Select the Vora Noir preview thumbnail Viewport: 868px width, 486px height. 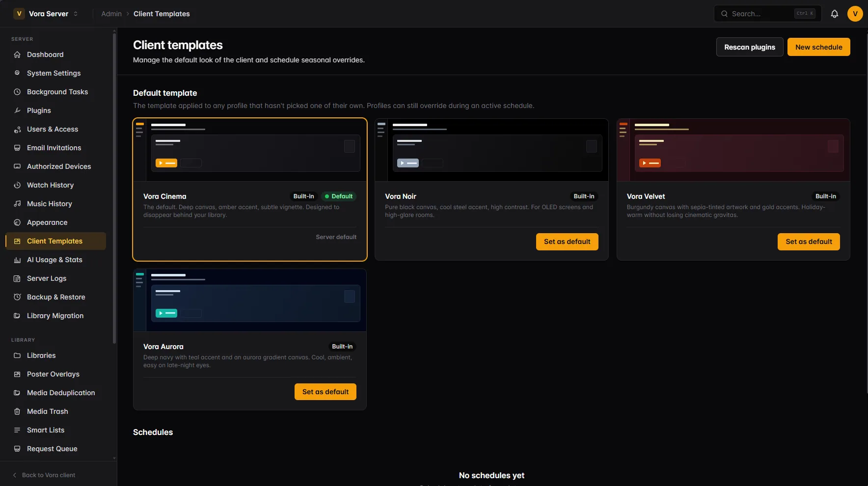491,150
